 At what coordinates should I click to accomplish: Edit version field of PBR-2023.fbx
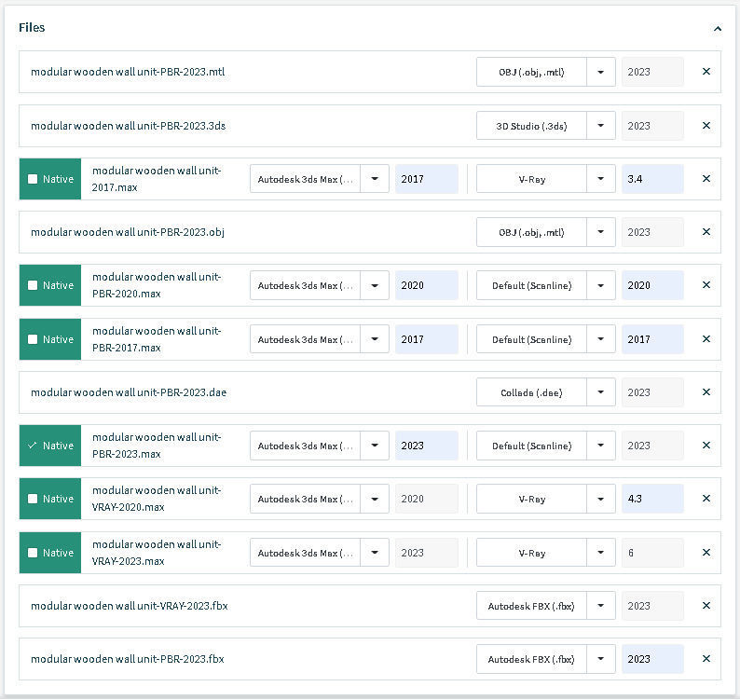652,659
